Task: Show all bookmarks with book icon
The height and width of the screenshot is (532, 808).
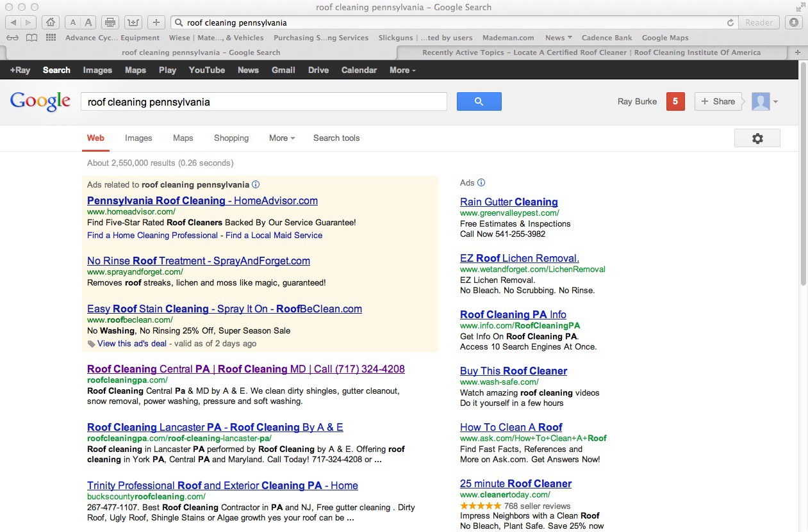Action: coord(31,38)
